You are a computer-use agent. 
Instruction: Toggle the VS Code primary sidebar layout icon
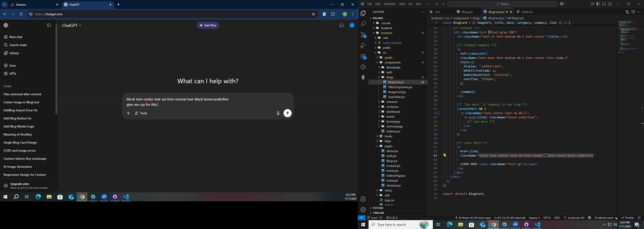click(598, 4)
